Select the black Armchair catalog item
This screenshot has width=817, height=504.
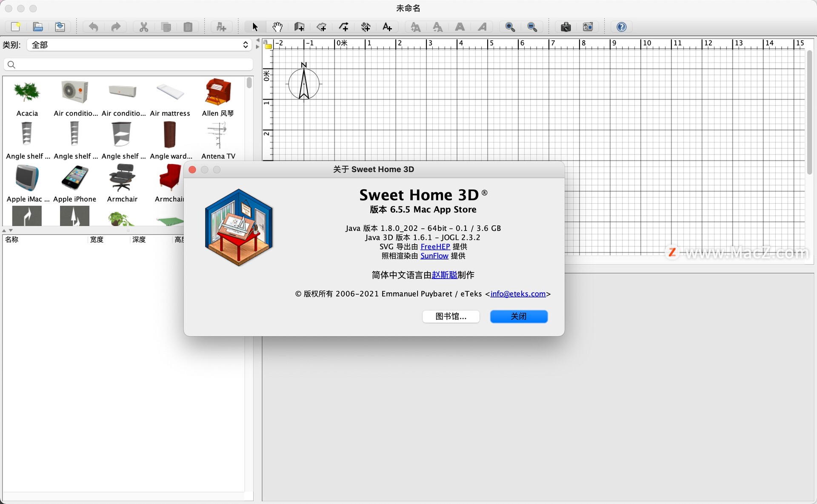tap(122, 183)
